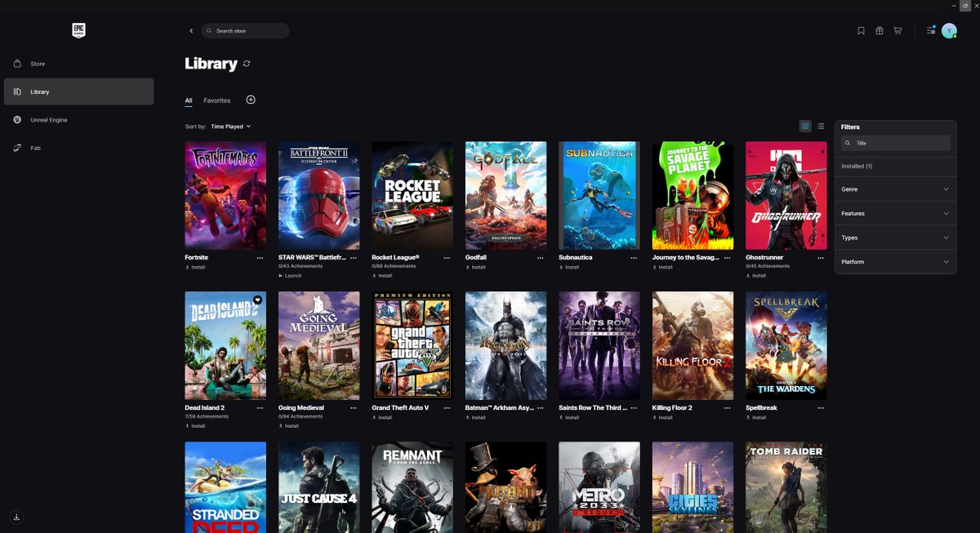Click the Epic Games logo

point(78,31)
